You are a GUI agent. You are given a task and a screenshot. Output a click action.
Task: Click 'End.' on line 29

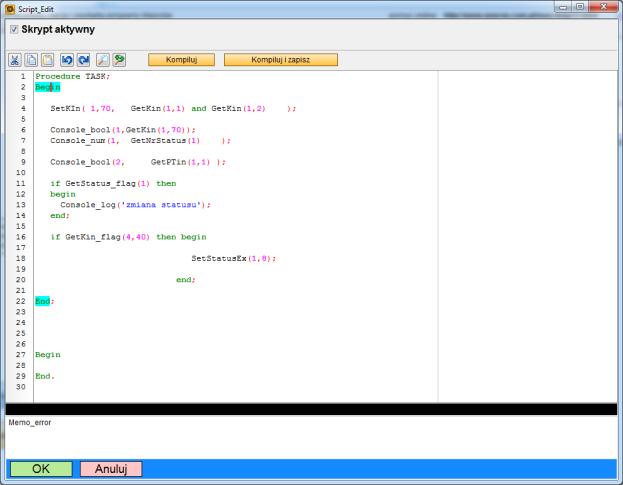(x=44, y=376)
